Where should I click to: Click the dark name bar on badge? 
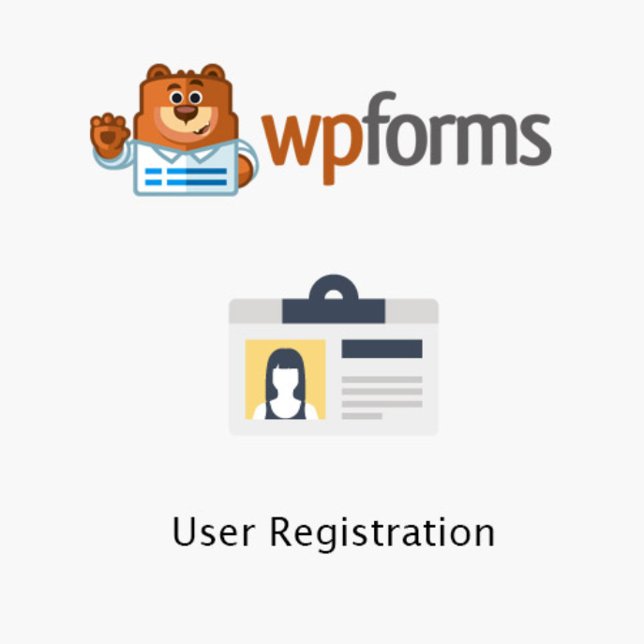point(382,349)
